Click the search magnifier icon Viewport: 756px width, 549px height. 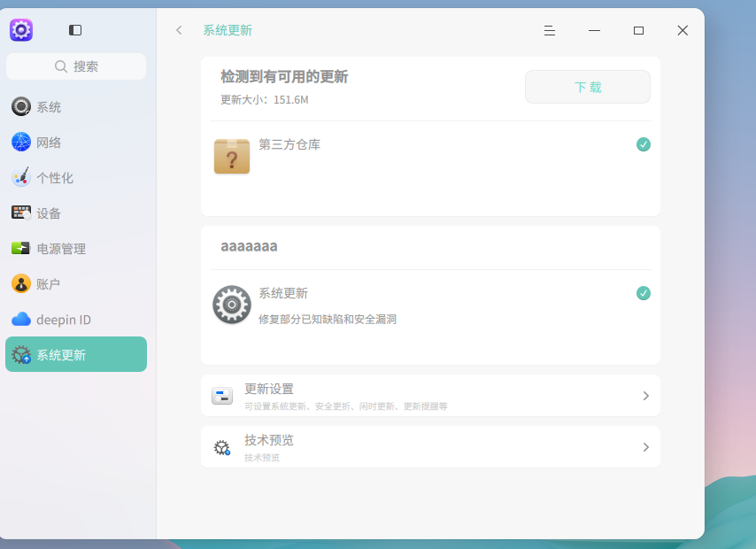pyautogui.click(x=61, y=66)
